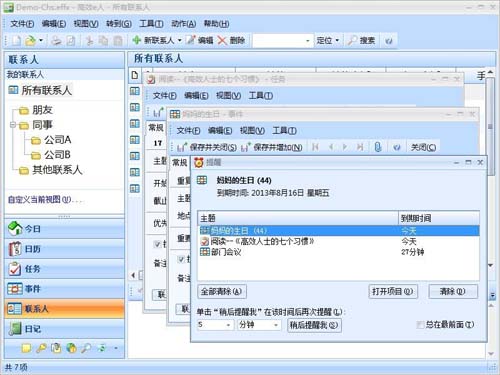
Task: Go to previous record in event window toolbar
Action: point(331,147)
